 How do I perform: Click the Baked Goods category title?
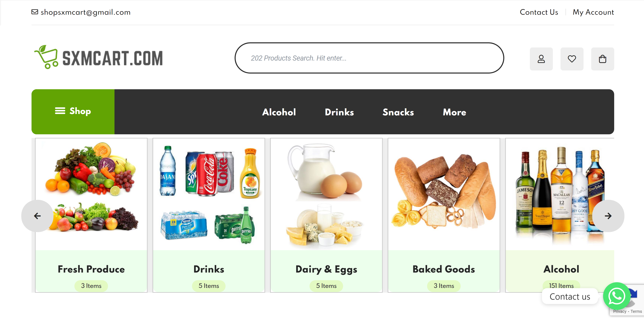(x=443, y=269)
